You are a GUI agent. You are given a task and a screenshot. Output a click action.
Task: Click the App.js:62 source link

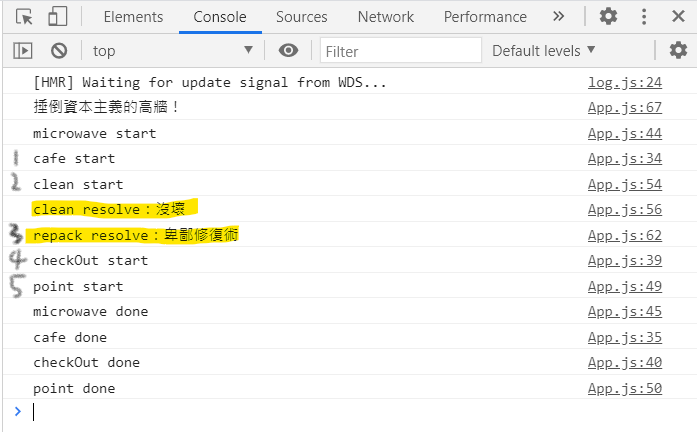pyautogui.click(x=624, y=235)
